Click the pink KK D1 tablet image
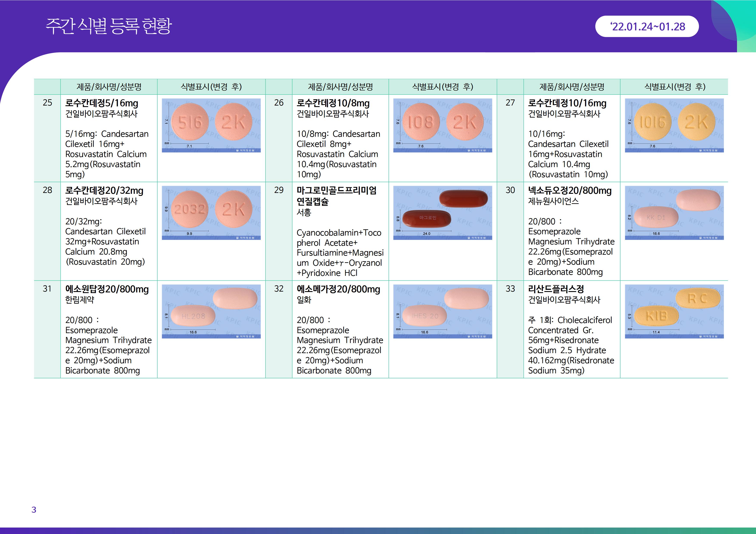This screenshot has width=756, height=534. [656, 217]
